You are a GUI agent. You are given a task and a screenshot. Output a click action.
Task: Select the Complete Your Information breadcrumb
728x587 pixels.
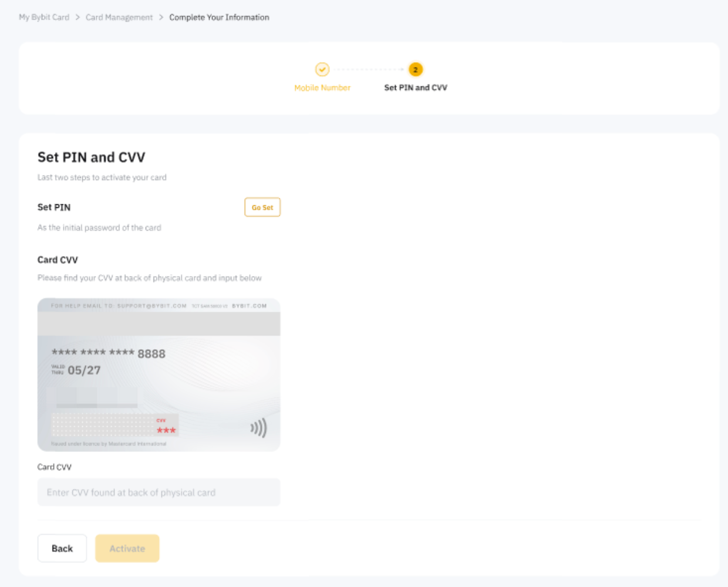(x=219, y=18)
